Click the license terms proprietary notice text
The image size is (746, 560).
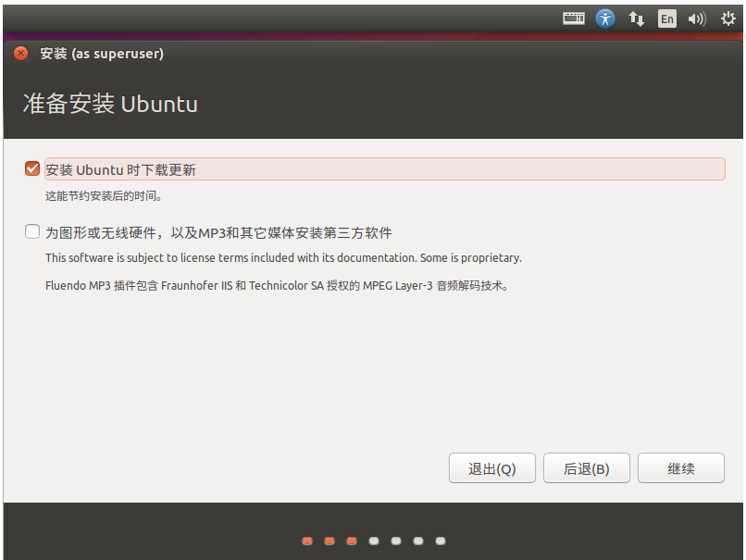283,258
